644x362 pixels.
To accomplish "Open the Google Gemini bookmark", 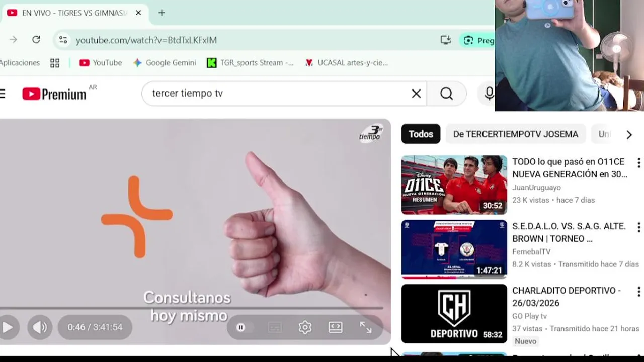I will [165, 63].
